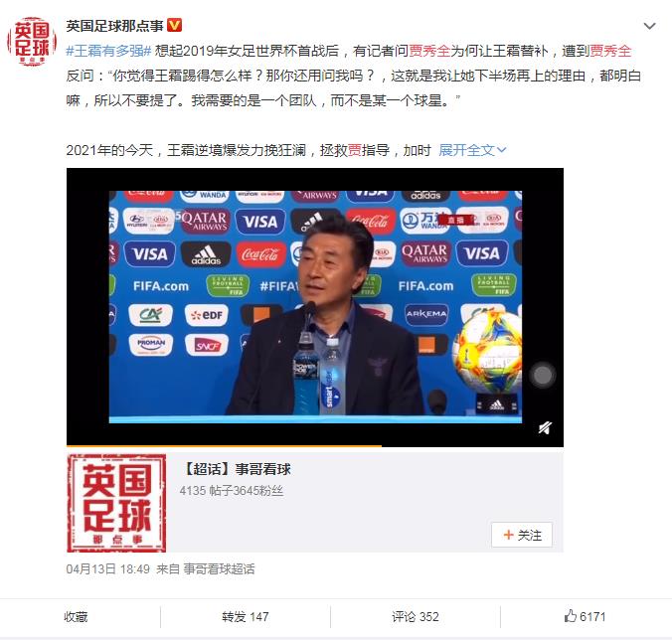This screenshot has height=640, width=672.
Task: Follow the super topic with +关注
Action: click(522, 535)
